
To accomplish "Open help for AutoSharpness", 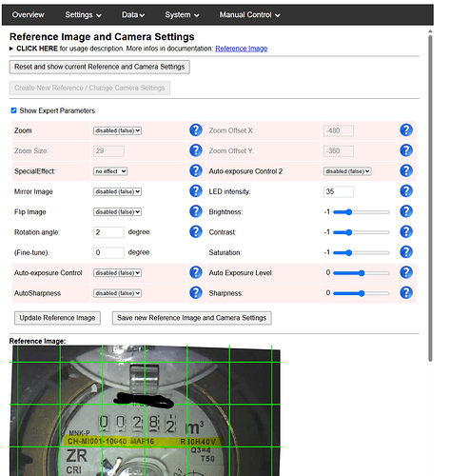I will pos(196,292).
